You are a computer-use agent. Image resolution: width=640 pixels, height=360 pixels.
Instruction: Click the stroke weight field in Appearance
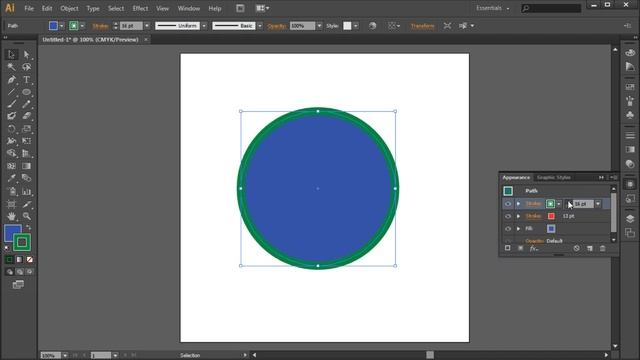tap(583, 204)
